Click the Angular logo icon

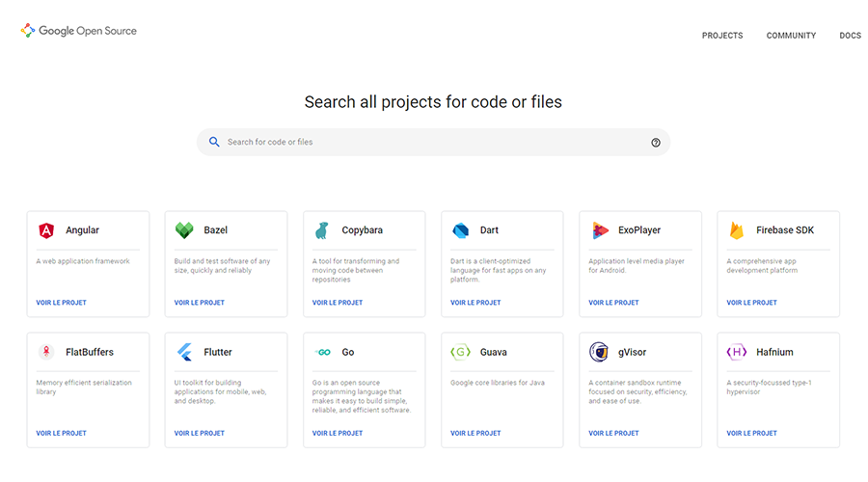pos(46,230)
